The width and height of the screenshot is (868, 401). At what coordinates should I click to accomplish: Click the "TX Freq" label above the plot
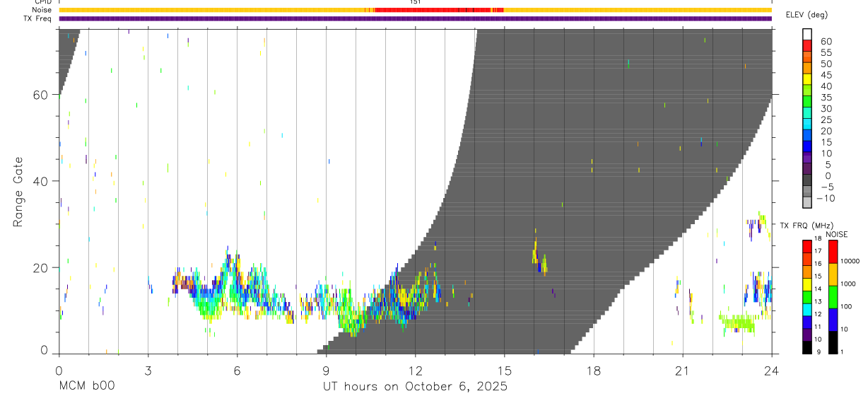36,18
